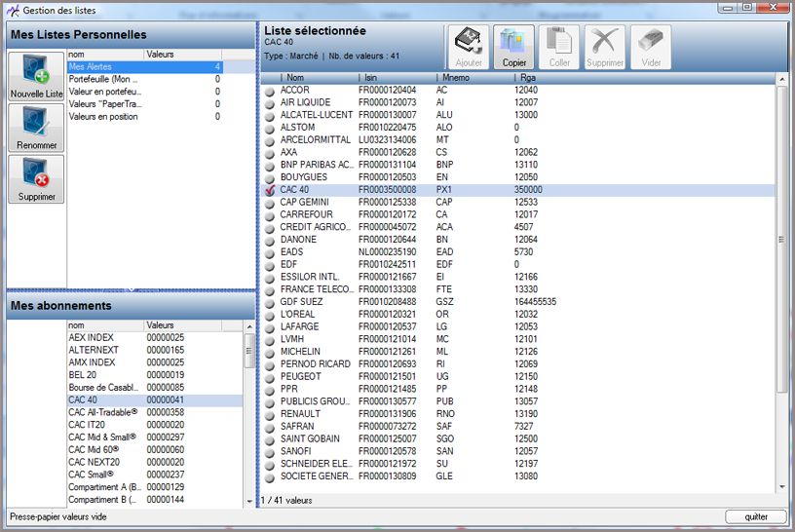Screen dimensions: 795x532
Task: Select the Compartiment A subscription
Action: [x=155, y=487]
